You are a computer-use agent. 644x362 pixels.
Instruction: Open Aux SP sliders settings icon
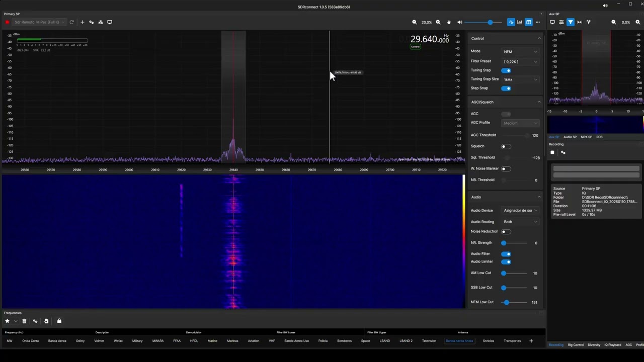click(x=561, y=22)
